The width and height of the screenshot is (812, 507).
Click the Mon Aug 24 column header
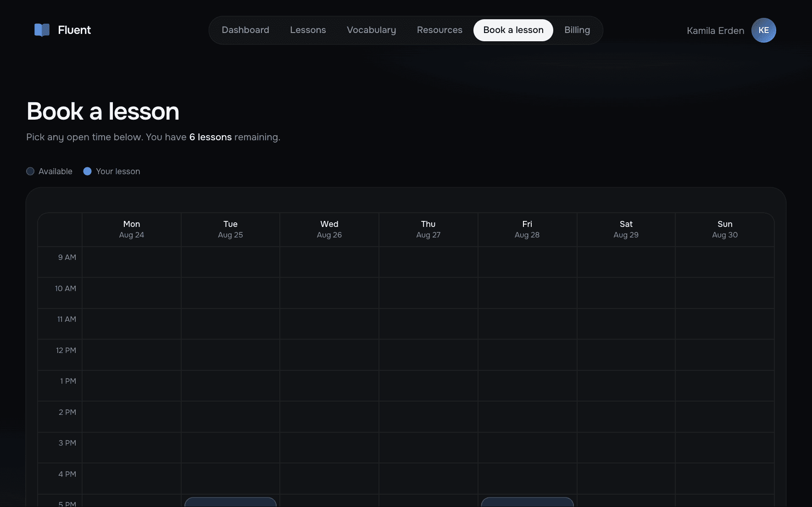coord(132,229)
